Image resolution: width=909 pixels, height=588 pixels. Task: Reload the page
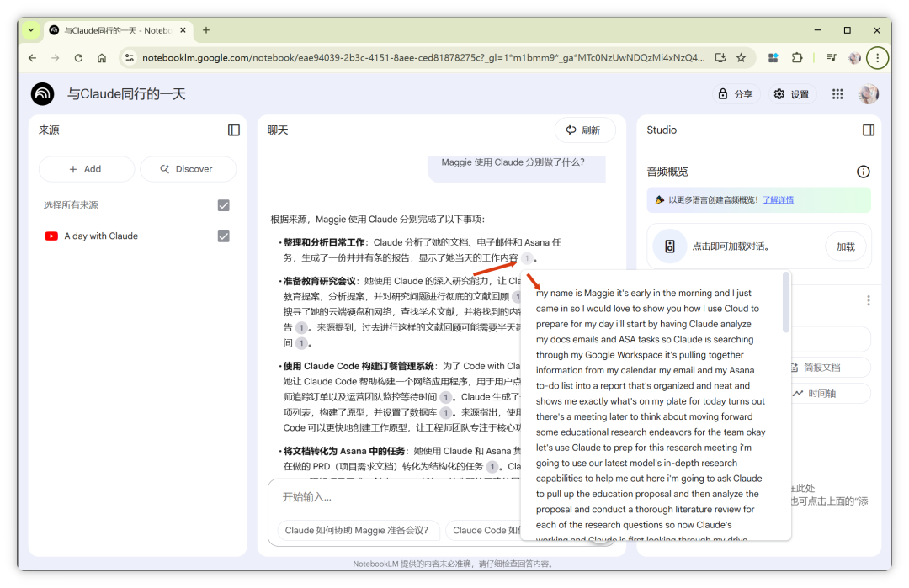[79, 57]
